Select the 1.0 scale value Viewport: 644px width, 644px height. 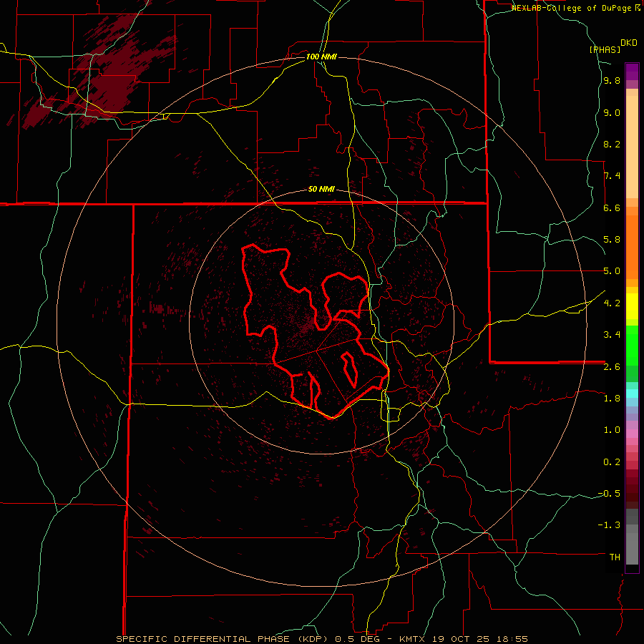point(612,429)
